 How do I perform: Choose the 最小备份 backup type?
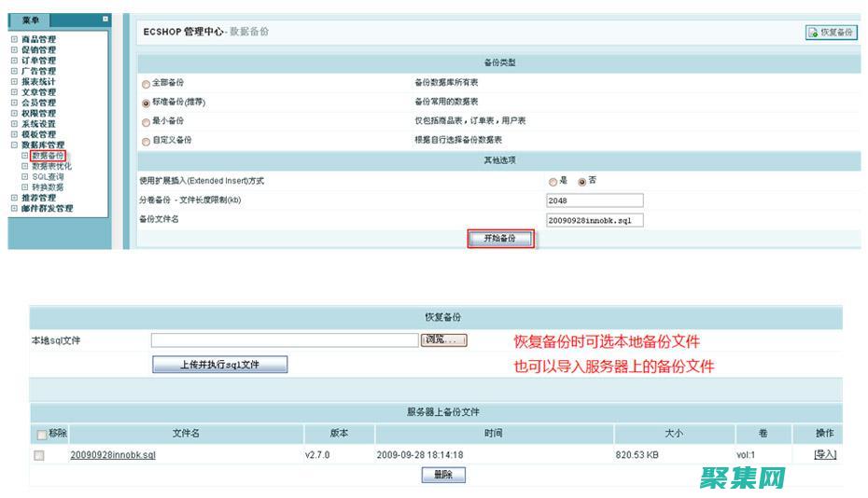[x=146, y=122]
